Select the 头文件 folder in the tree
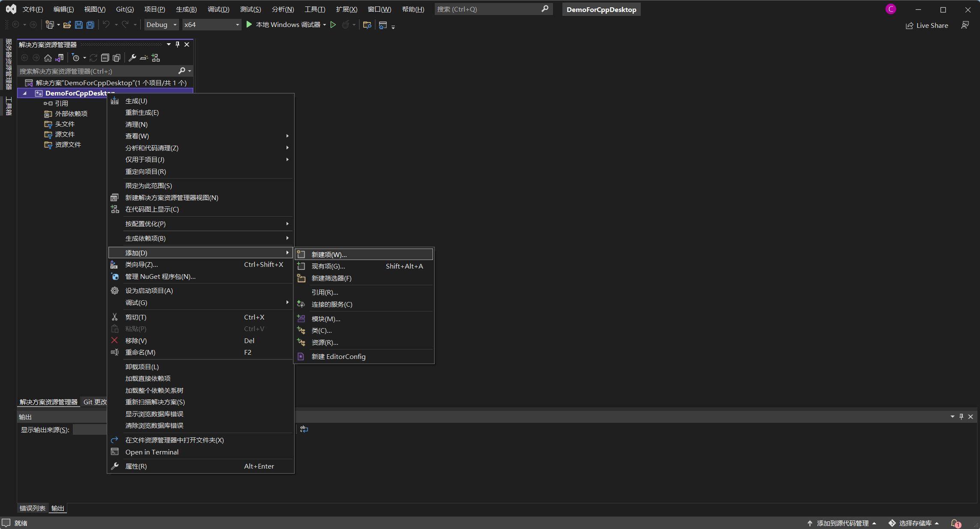Image resolution: width=980 pixels, height=529 pixels. [x=65, y=124]
